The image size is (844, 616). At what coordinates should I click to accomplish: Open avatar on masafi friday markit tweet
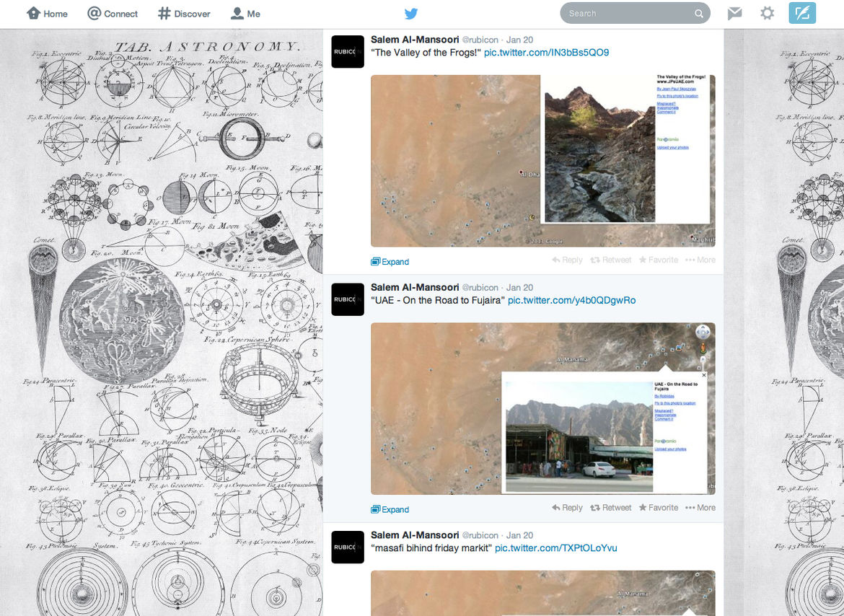pos(348,547)
